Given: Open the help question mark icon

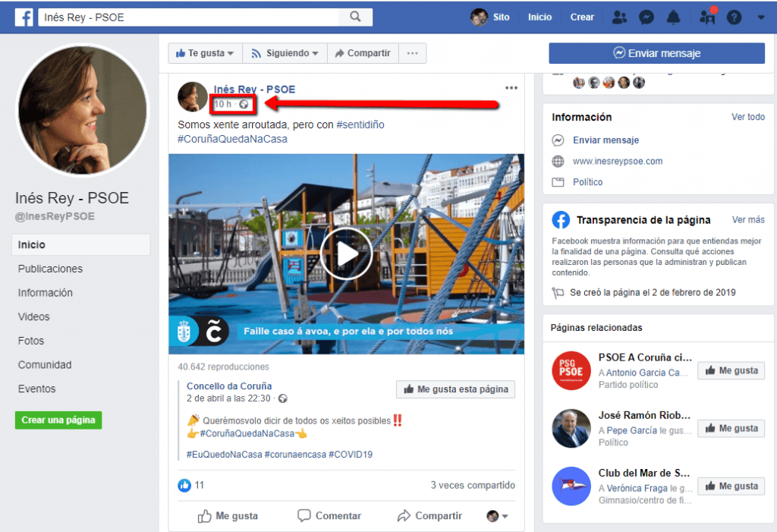Looking at the screenshot, I should [x=734, y=17].
